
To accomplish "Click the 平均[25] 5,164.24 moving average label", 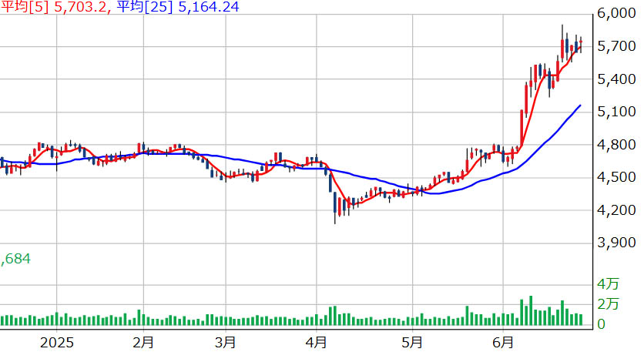I will pyautogui.click(x=177, y=7).
